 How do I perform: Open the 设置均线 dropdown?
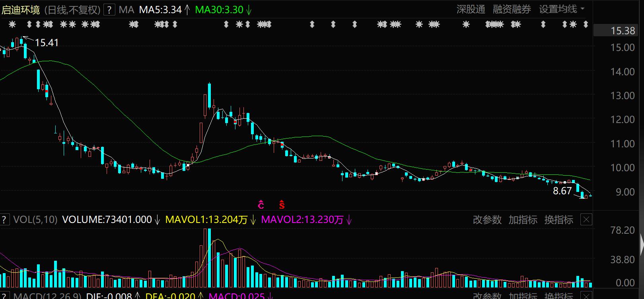point(561,10)
